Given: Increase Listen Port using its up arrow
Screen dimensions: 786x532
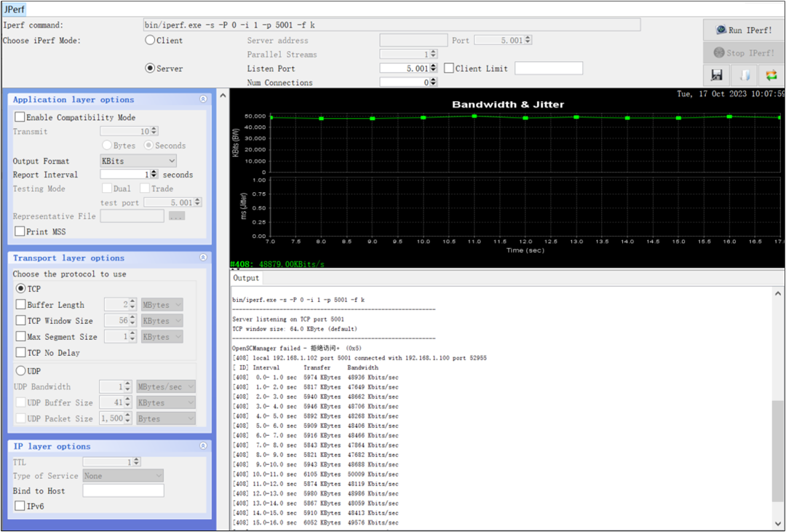Looking at the screenshot, I should 434,65.
